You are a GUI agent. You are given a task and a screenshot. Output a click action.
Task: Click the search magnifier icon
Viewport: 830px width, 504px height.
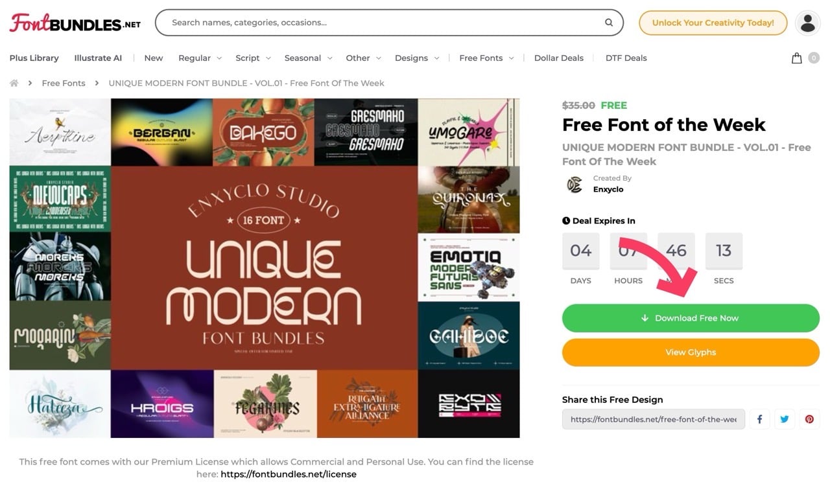point(609,23)
